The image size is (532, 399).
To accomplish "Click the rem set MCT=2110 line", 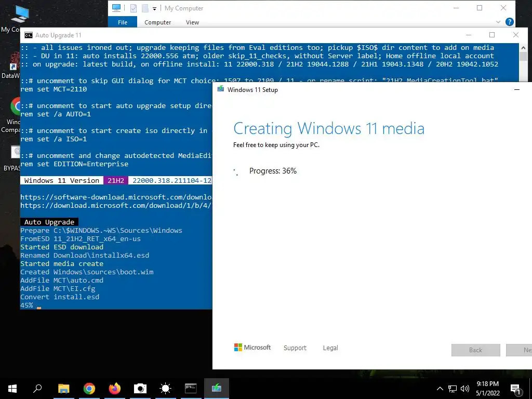I will tap(54, 89).
